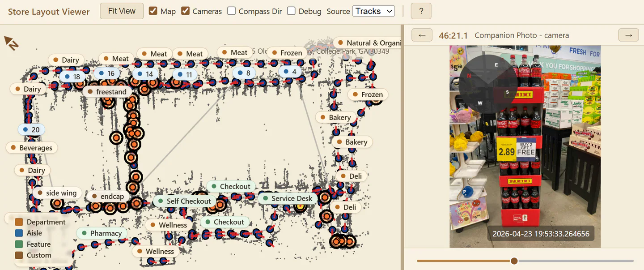644x270 pixels.
Task: Click the freestand custom label
Action: tap(107, 92)
